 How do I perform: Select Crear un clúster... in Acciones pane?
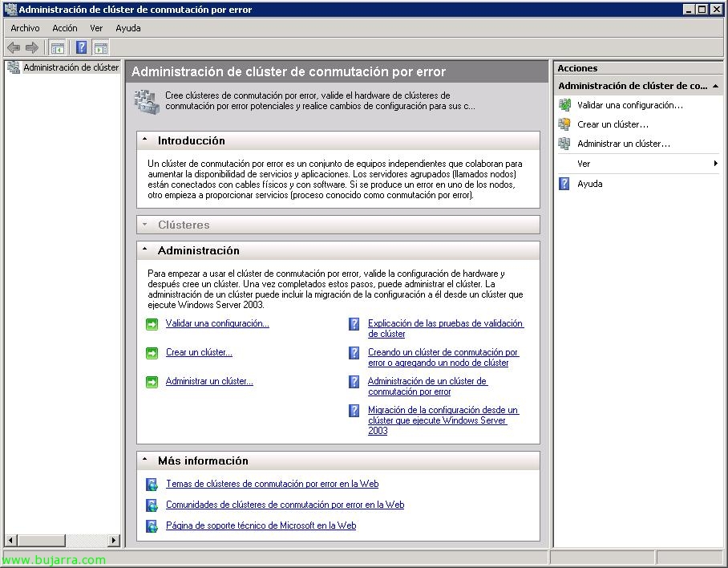pos(613,124)
